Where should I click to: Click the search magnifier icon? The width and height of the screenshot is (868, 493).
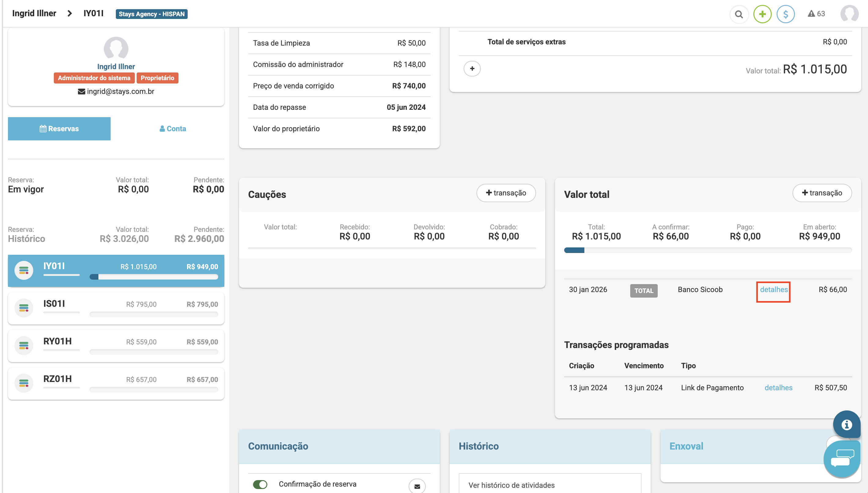coord(739,14)
